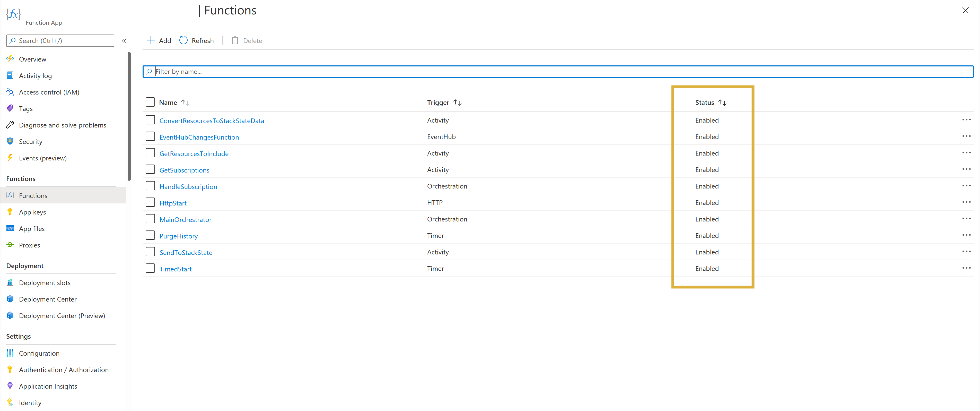
Task: Open more options for TimedStart row
Action: pos(966,268)
